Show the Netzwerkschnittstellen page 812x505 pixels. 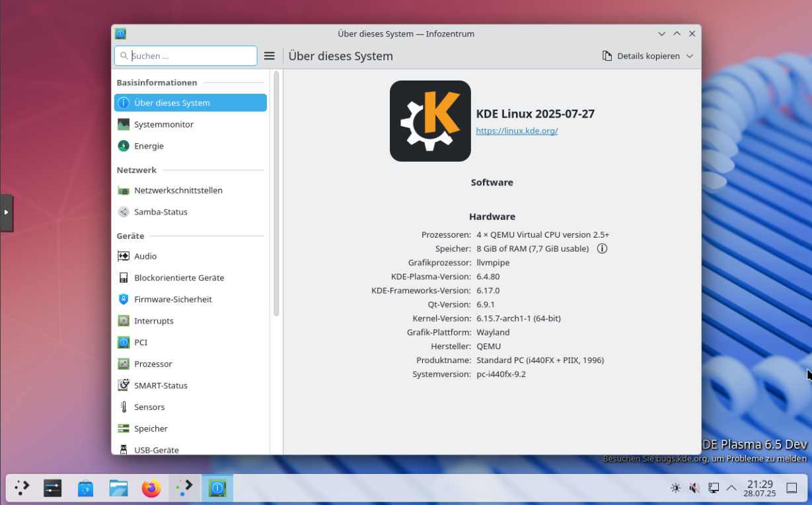pos(190,190)
